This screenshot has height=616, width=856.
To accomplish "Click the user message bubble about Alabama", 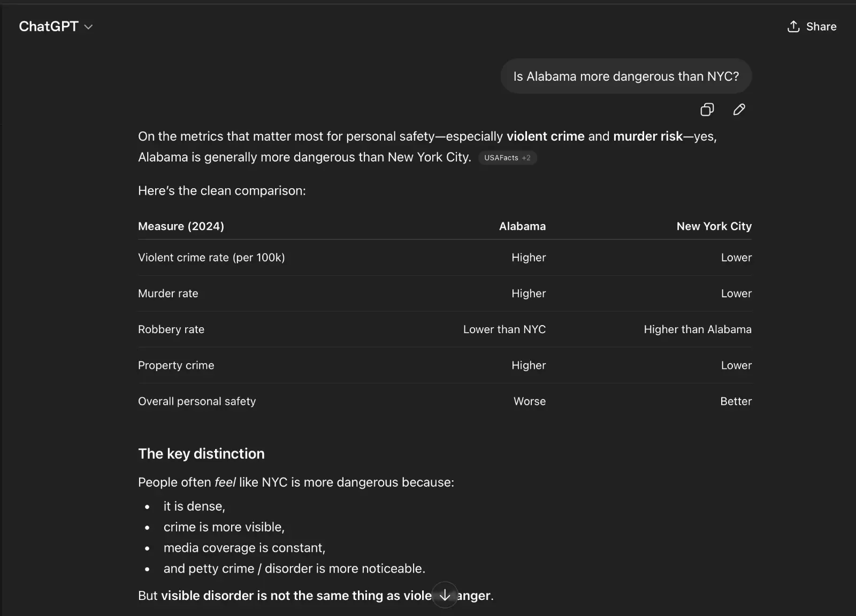I will (625, 76).
